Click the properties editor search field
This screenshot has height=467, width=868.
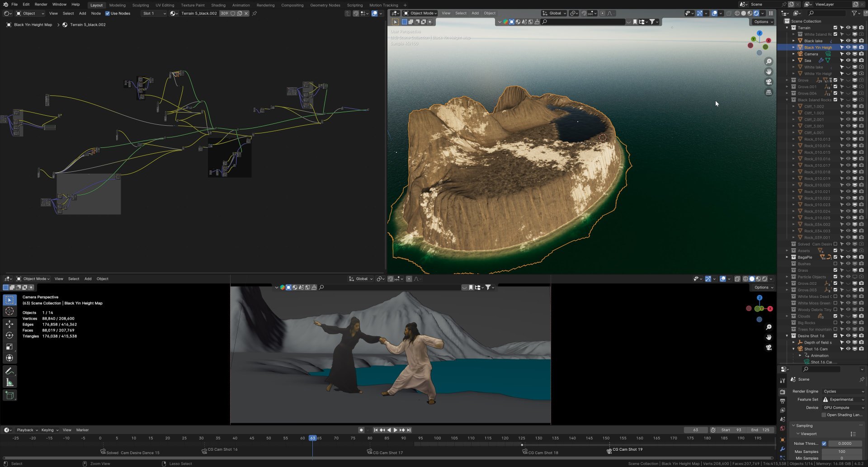pyautogui.click(x=822, y=369)
